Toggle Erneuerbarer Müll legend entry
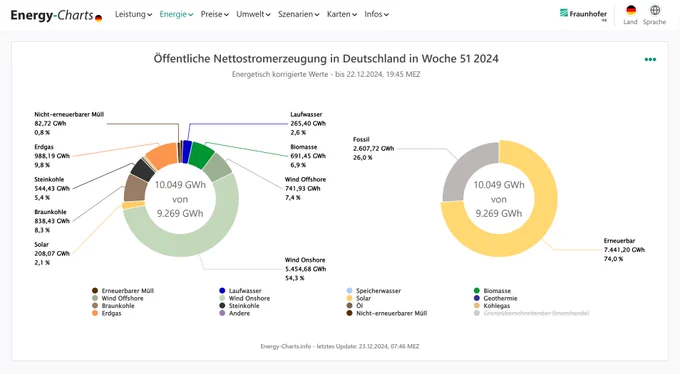This screenshot has height=374, width=680. tap(123, 291)
